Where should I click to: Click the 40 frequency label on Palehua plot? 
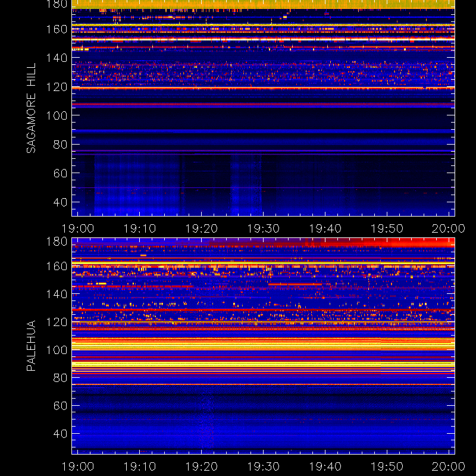tap(60, 434)
